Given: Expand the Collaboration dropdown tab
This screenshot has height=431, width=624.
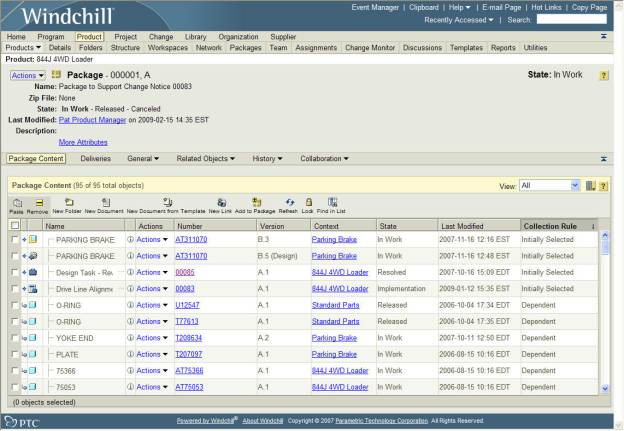Looking at the screenshot, I should (324, 158).
